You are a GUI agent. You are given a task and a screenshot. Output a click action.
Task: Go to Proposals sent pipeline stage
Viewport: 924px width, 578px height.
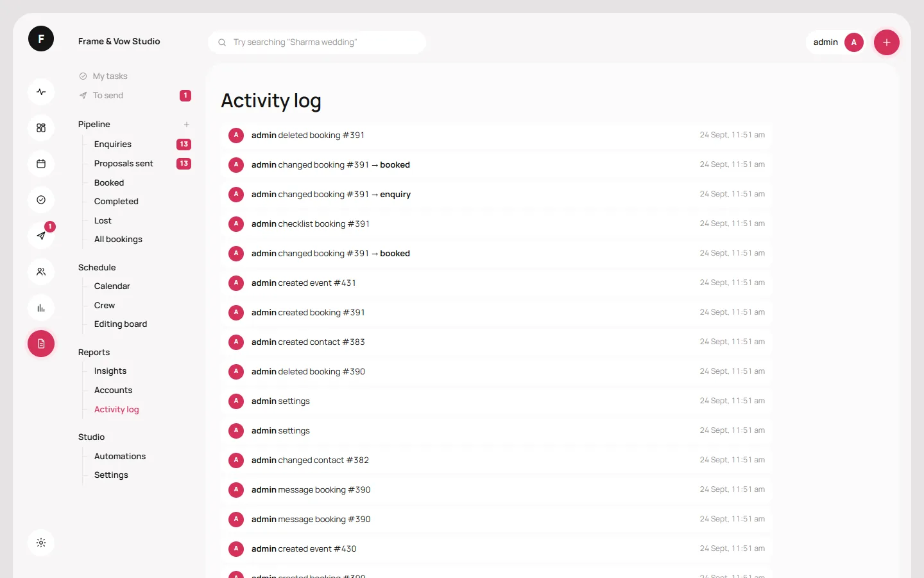(x=142, y=163)
